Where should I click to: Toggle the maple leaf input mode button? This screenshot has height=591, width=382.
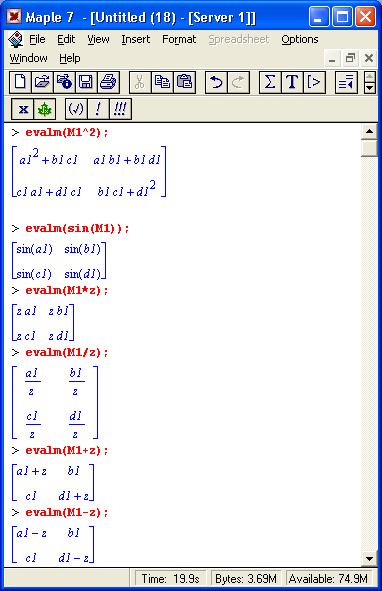click(x=45, y=109)
